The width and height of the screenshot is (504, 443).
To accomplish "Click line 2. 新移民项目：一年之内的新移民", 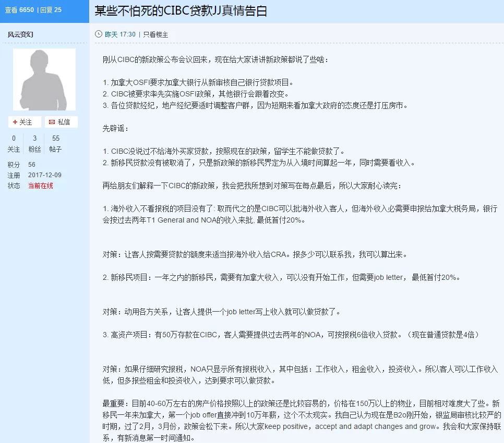I will tap(282, 277).
